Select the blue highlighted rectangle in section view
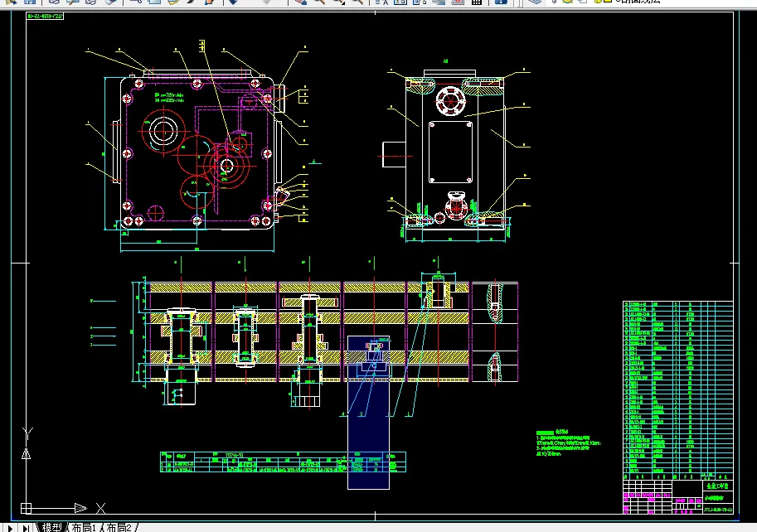Viewport: 757px width, 532px height. point(368,413)
